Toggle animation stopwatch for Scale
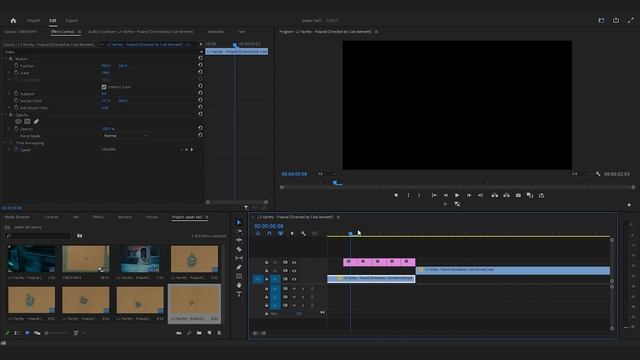Screen dimensions: 640x360 click(16, 73)
